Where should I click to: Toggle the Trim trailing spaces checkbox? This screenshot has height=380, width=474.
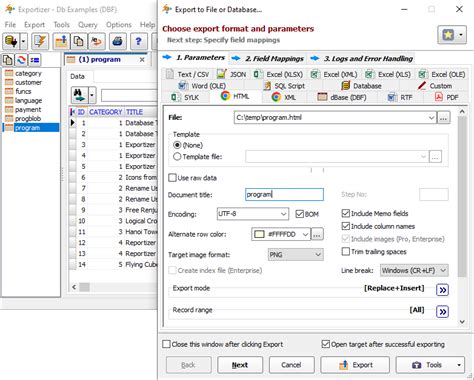tap(346, 251)
